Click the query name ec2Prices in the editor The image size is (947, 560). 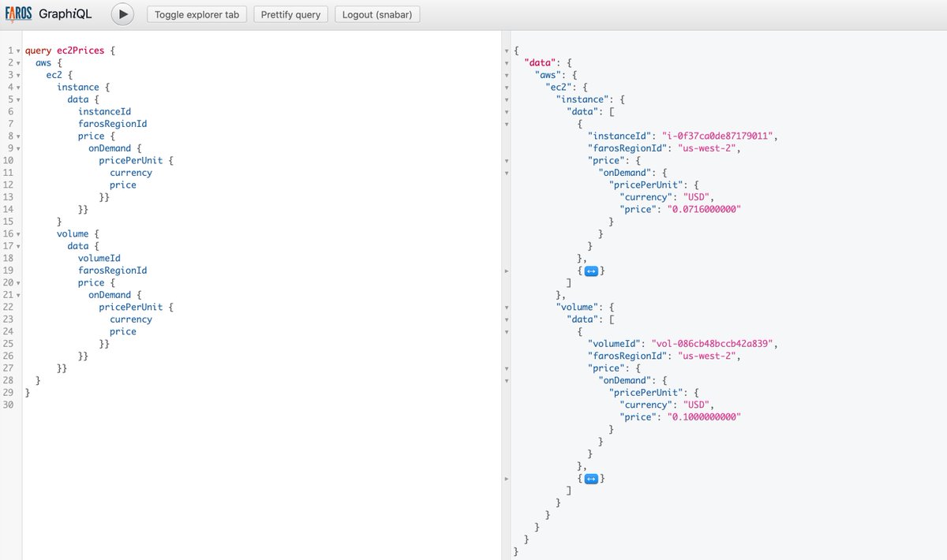click(x=80, y=51)
